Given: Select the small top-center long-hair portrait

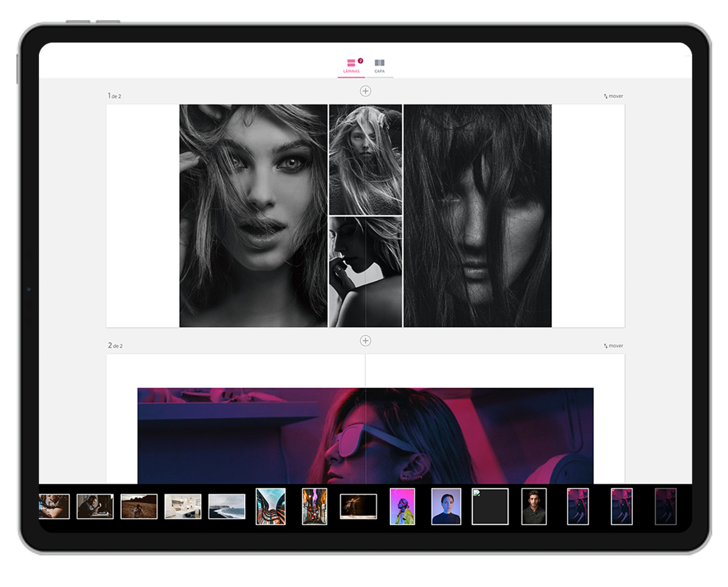Looking at the screenshot, I should click(x=365, y=159).
